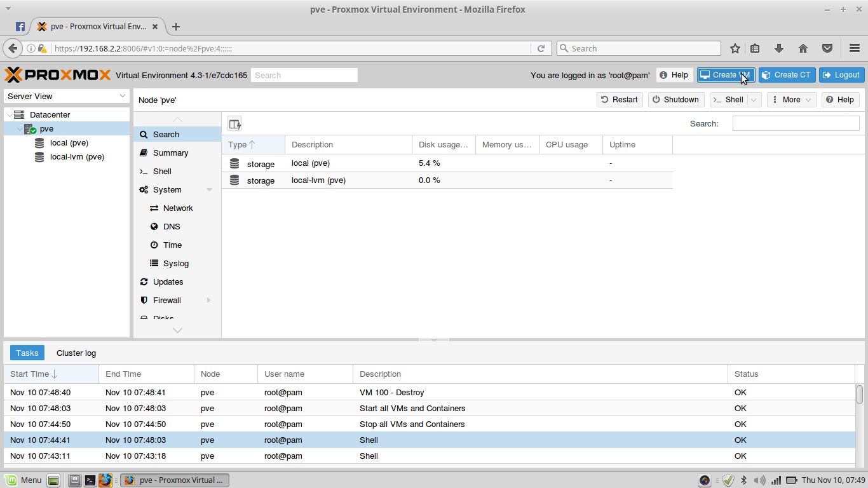Launch Terminal from the taskbar
868x488 pixels.
pyautogui.click(x=90, y=480)
